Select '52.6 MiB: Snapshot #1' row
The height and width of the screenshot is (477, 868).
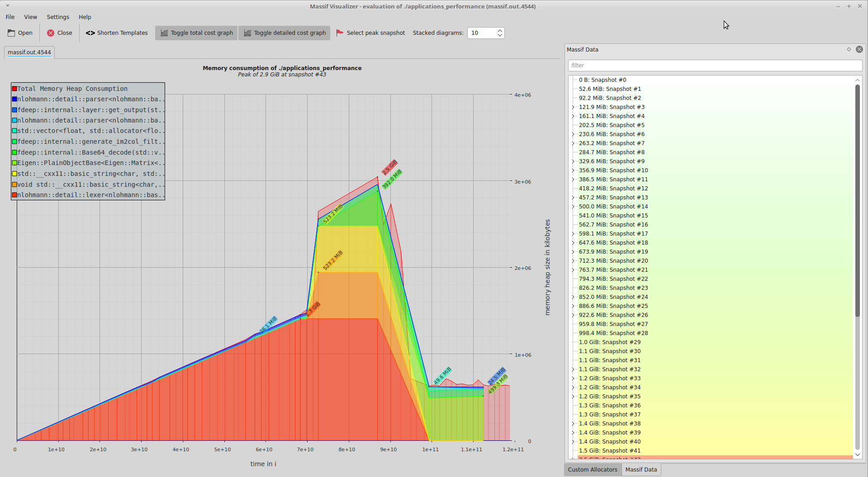tap(715, 89)
